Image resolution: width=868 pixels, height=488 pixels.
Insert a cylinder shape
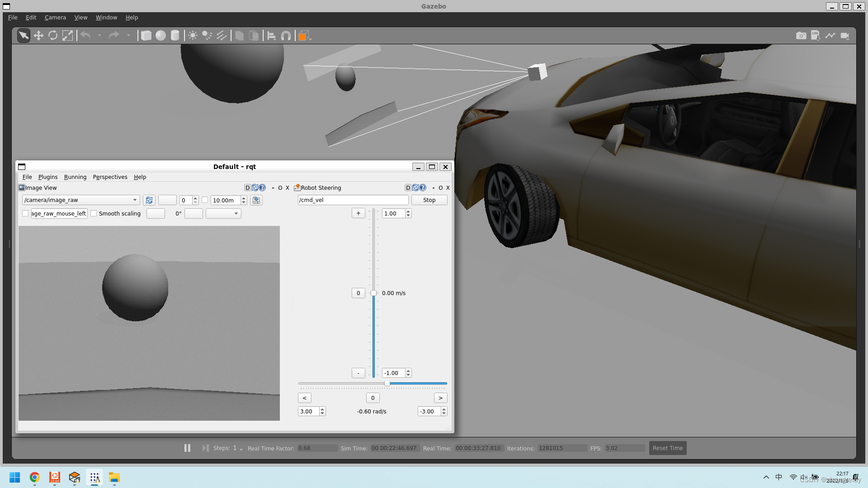[x=175, y=36]
